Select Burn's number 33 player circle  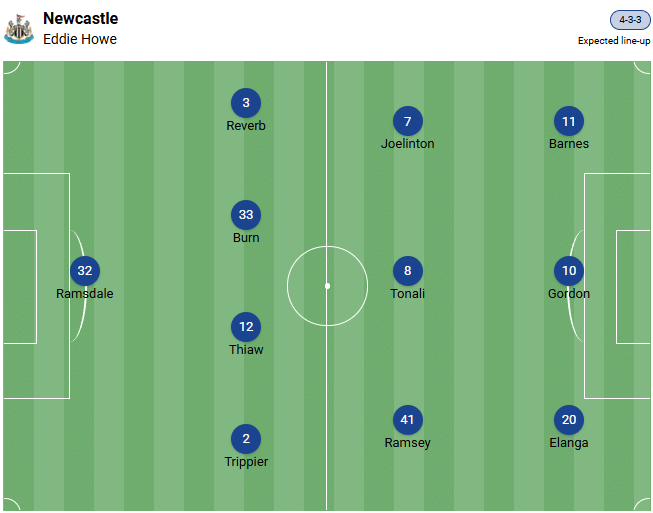[x=246, y=215]
